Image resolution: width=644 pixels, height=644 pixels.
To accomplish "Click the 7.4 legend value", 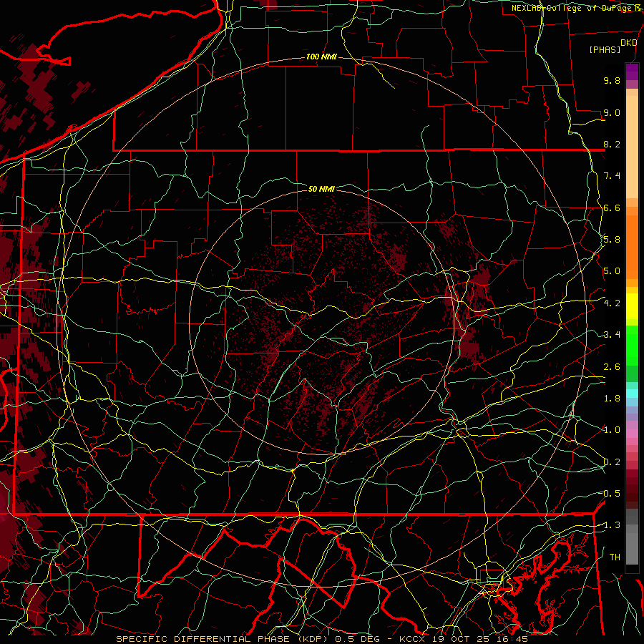I will tap(612, 176).
